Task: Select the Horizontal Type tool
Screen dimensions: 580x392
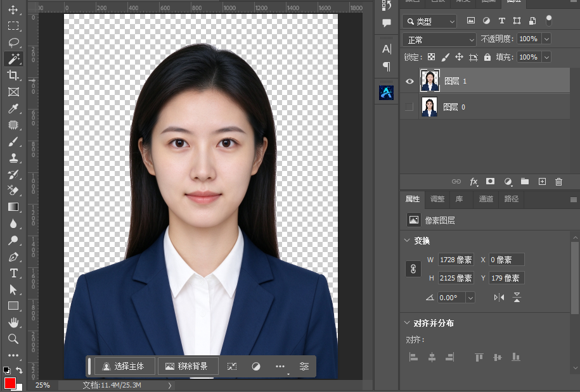Action: point(13,273)
